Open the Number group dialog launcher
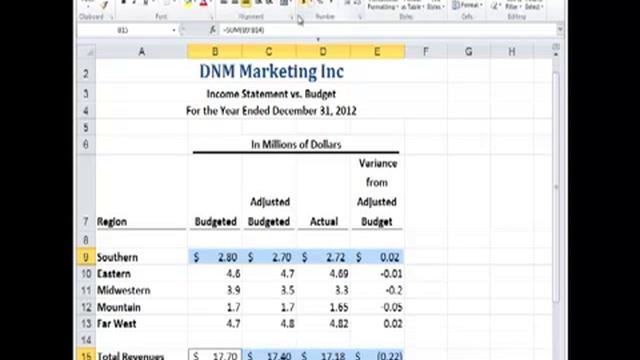Viewport: 640px width, 360px height. (360, 17)
